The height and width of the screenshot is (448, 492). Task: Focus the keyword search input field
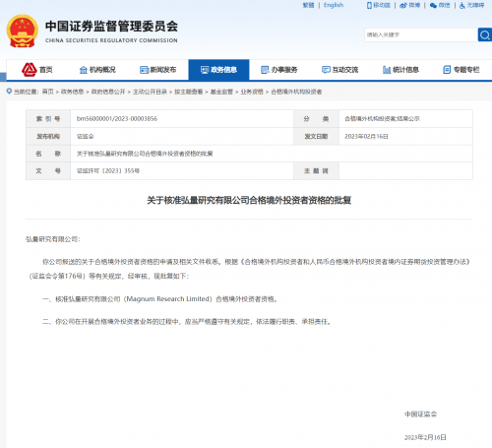click(x=421, y=34)
